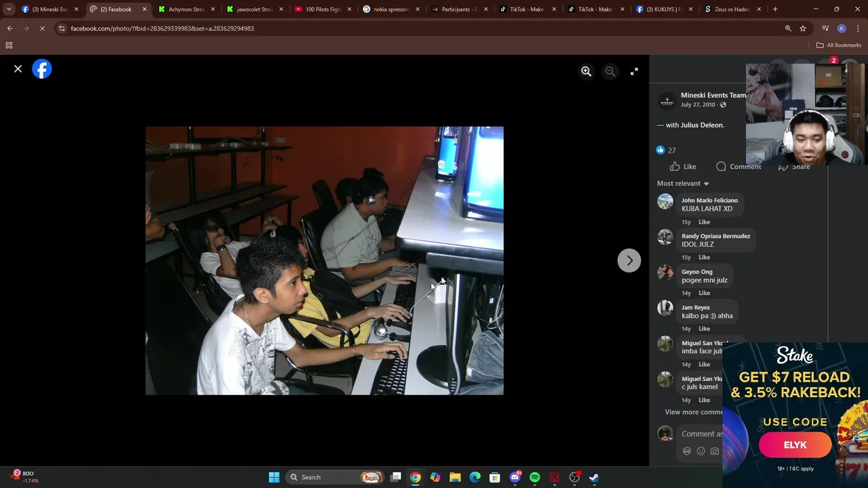Viewport: 868px width, 488px height.
Task: Open the apps grid in bookmarks bar
Action: click(9, 45)
